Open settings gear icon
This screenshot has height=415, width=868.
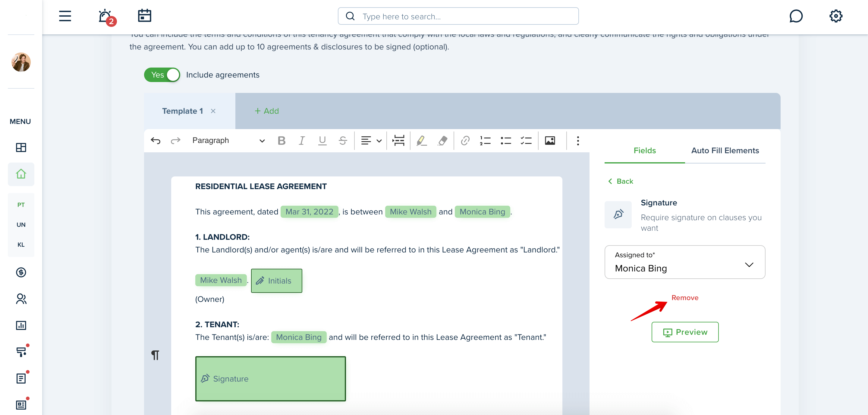pyautogui.click(x=836, y=16)
